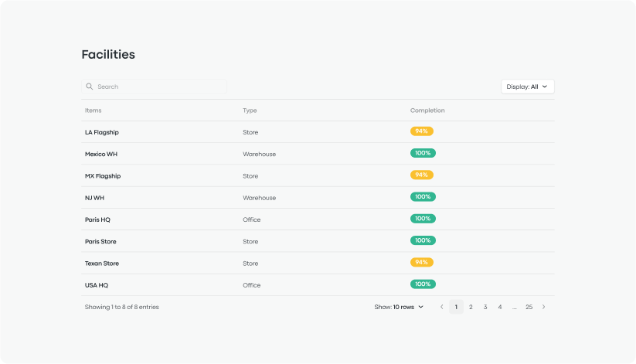Go to page 2
Image resolution: width=636 pixels, height=364 pixels.
[471, 307]
